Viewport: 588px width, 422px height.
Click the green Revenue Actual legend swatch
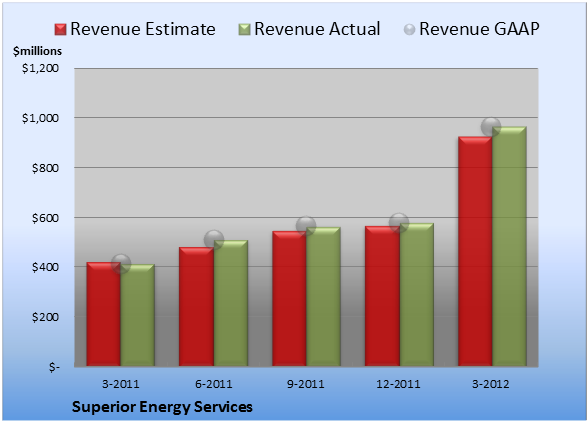coord(244,29)
